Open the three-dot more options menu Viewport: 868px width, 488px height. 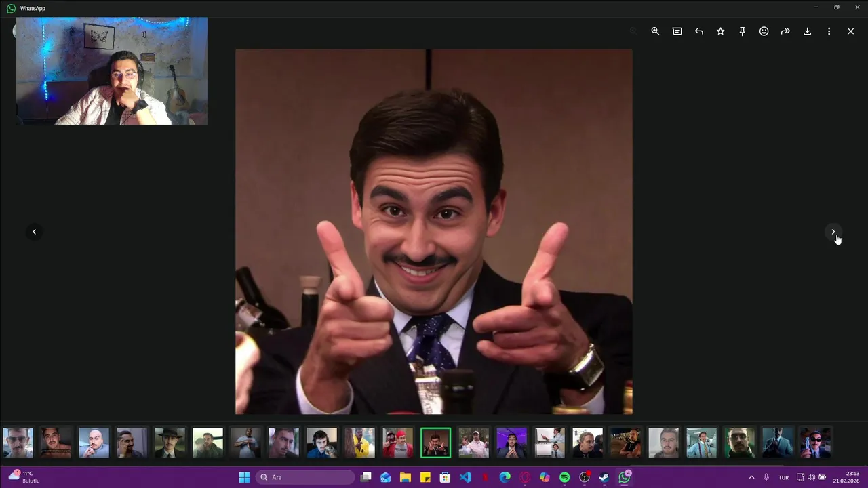coord(829,31)
